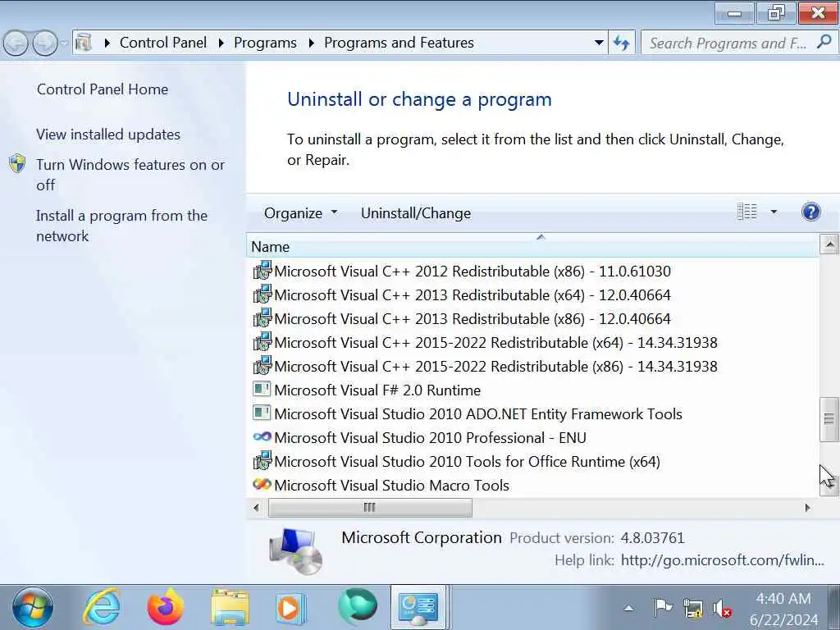Select Visual Studio 2010 ADO.NET Entity Framework Tools
The image size is (840, 630).
point(467,413)
